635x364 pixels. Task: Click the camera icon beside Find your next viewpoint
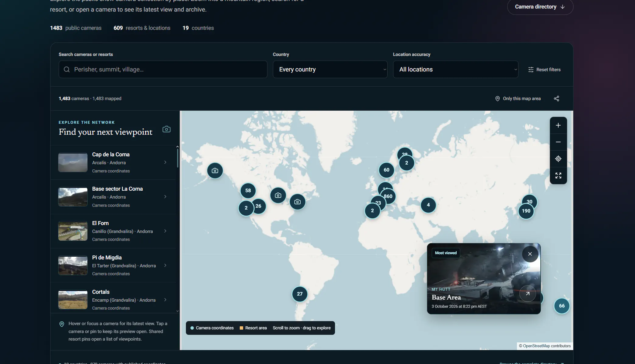coord(166,129)
